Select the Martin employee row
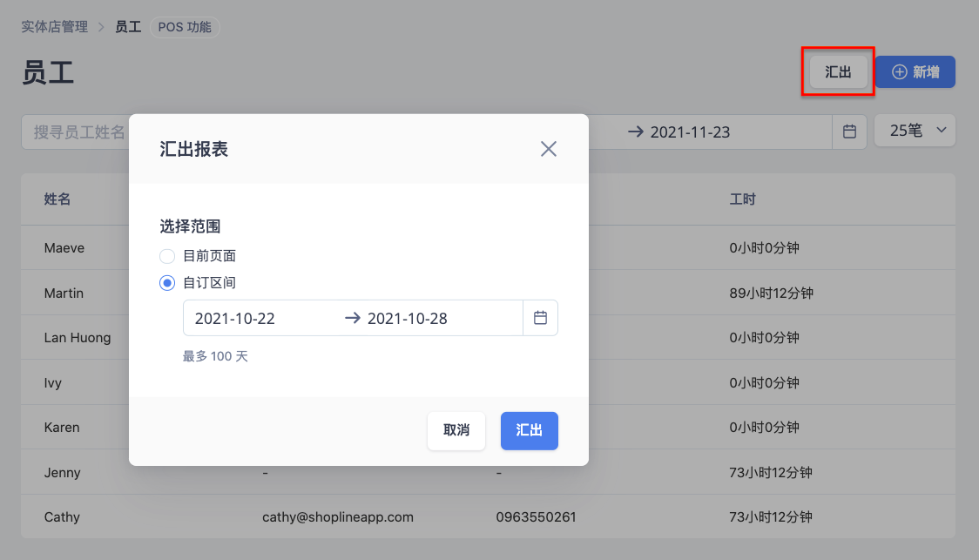Viewport: 979px width, 560px height. click(x=489, y=293)
